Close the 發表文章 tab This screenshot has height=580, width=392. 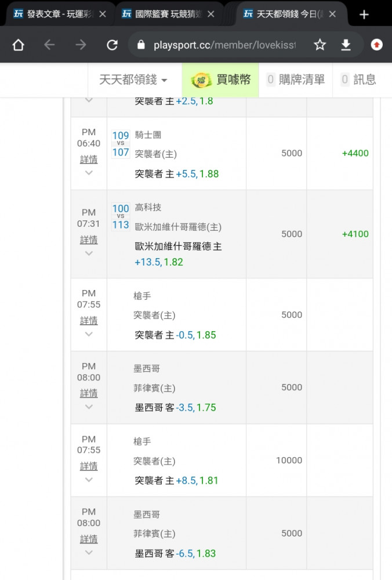[103, 14]
